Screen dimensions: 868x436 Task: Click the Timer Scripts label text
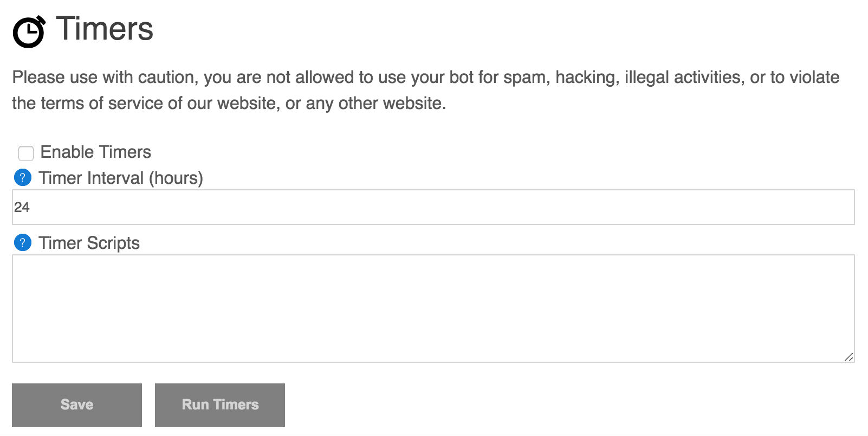point(89,243)
